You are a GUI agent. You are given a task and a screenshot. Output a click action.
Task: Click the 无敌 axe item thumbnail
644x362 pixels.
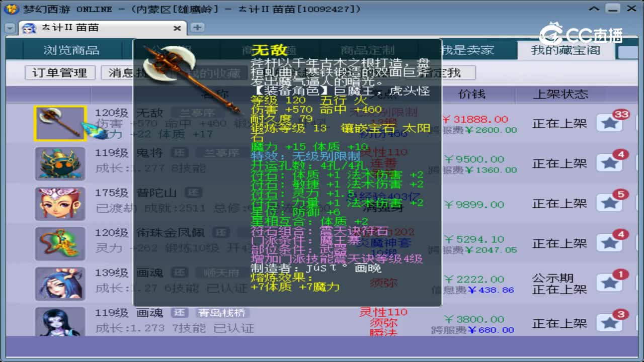point(60,123)
